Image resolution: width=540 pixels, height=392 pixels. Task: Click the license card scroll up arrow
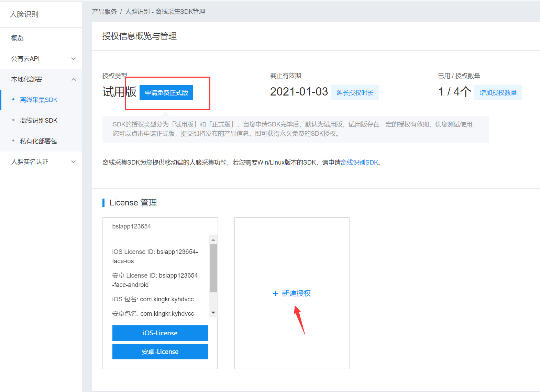213,240
